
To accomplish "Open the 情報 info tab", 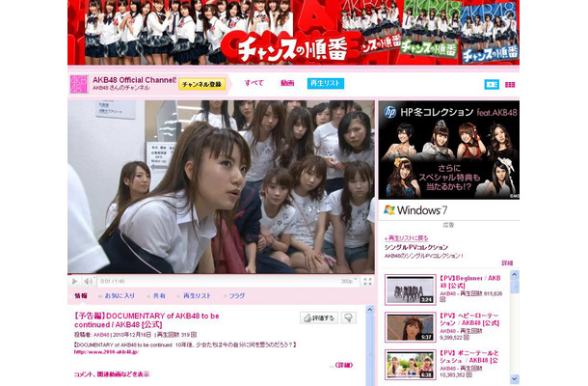I will pyautogui.click(x=81, y=295).
